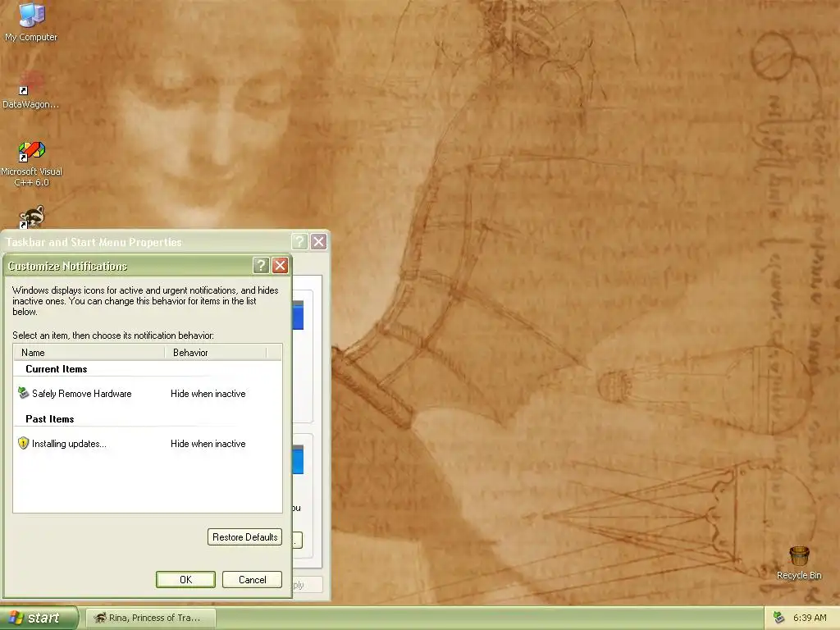The height and width of the screenshot is (630, 840).
Task: Click the Name column header
Action: pyautogui.click(x=89, y=352)
